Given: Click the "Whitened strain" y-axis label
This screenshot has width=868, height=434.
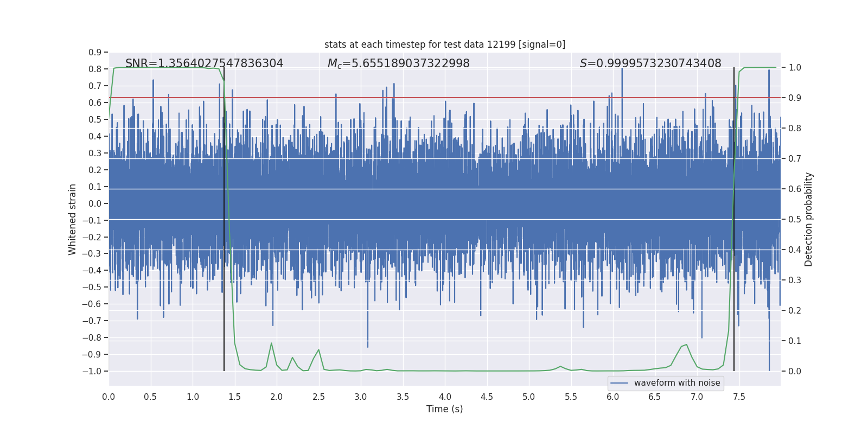Looking at the screenshot, I should 73,219.
